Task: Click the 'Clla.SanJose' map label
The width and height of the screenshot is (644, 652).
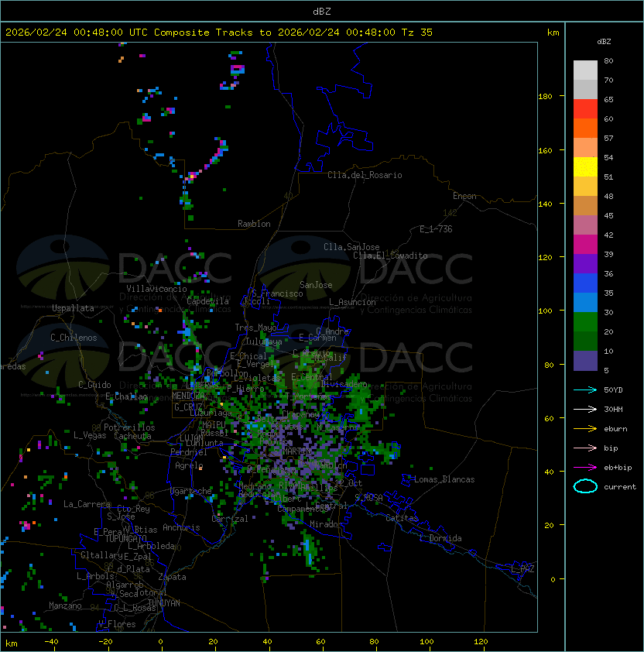Action: tap(351, 247)
